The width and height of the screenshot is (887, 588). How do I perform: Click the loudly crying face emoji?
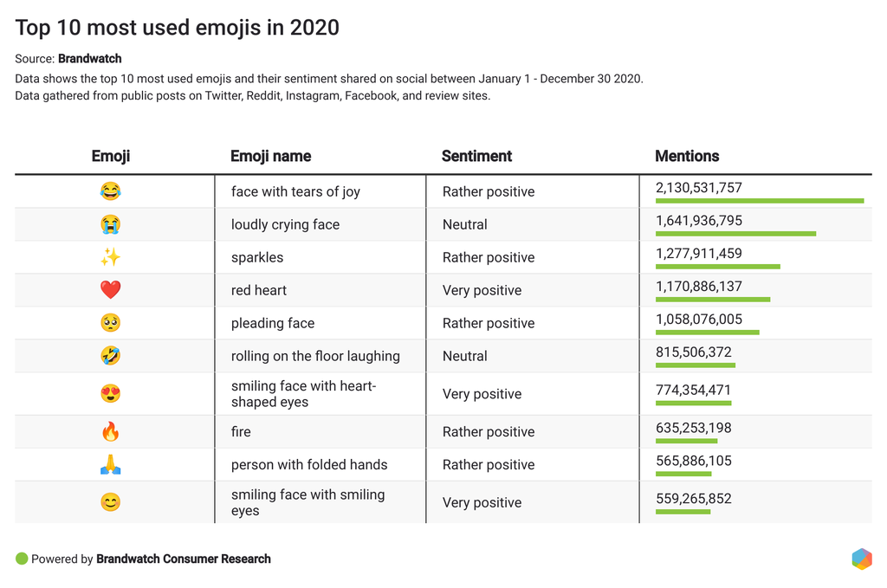(x=110, y=224)
